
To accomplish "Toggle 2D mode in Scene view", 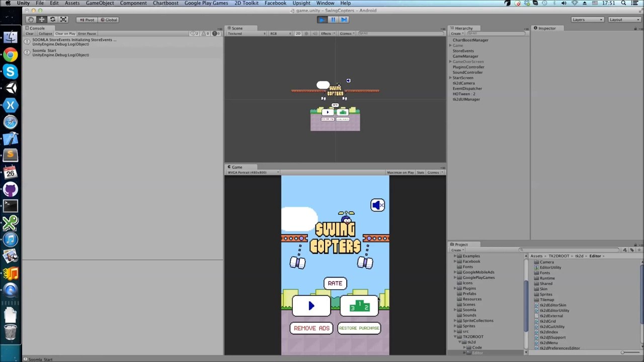I will (298, 34).
